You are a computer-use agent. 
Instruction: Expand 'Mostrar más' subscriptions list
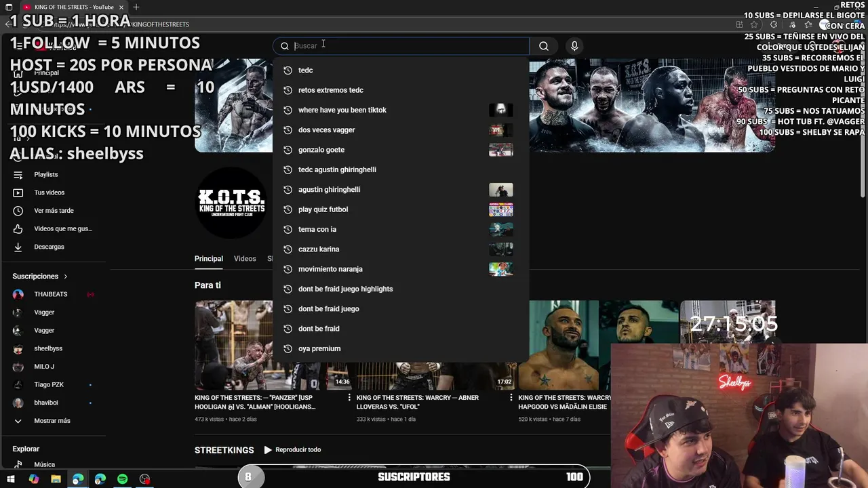coord(52,421)
